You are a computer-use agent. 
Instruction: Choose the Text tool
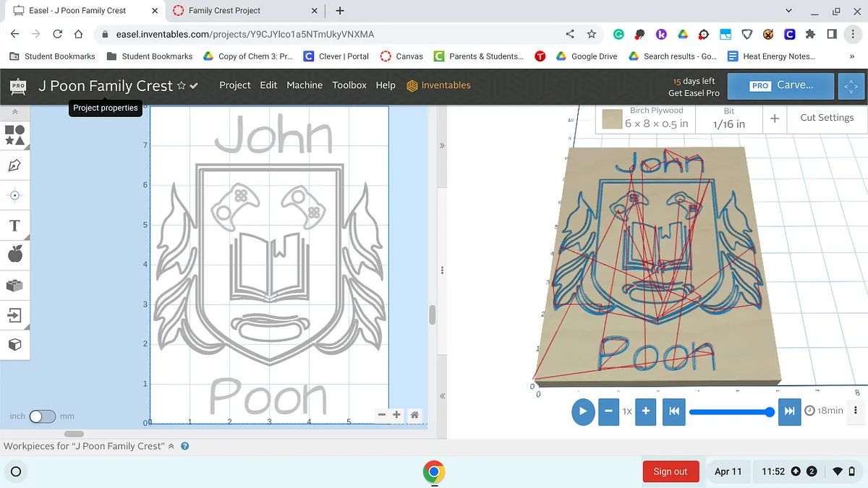(x=14, y=226)
